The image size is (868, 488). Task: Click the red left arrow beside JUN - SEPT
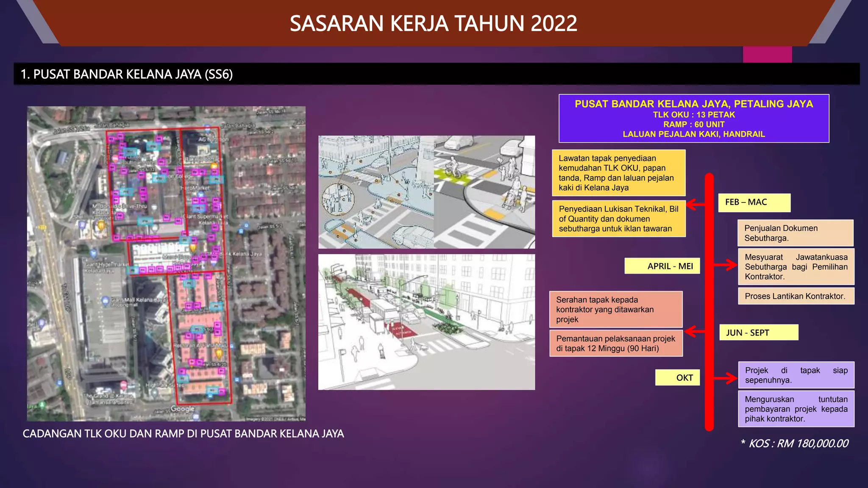click(x=694, y=331)
